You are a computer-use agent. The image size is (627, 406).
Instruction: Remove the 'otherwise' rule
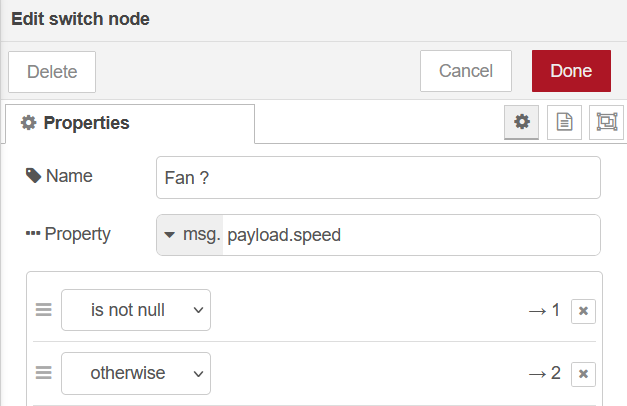click(x=584, y=374)
